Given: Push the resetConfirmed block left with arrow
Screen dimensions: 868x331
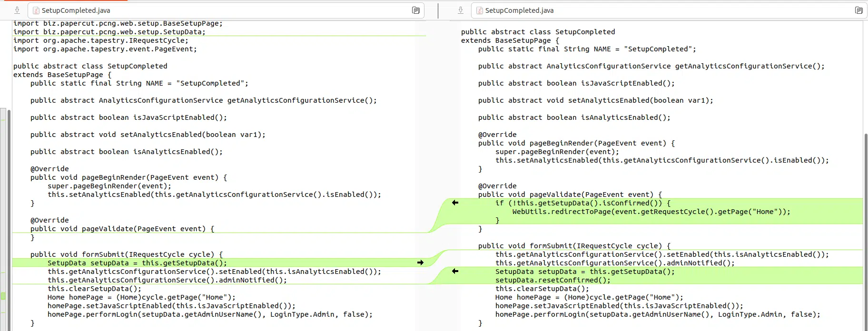Looking at the screenshot, I should 455,271.
